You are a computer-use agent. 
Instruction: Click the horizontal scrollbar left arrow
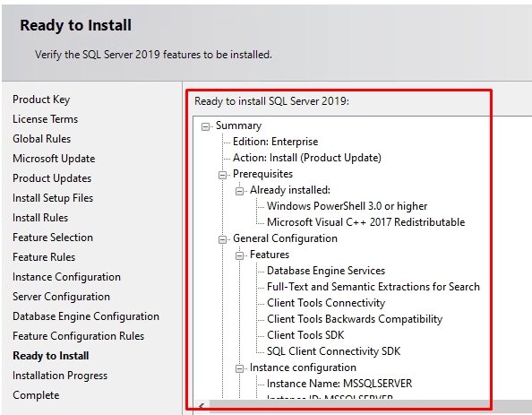pos(202,406)
